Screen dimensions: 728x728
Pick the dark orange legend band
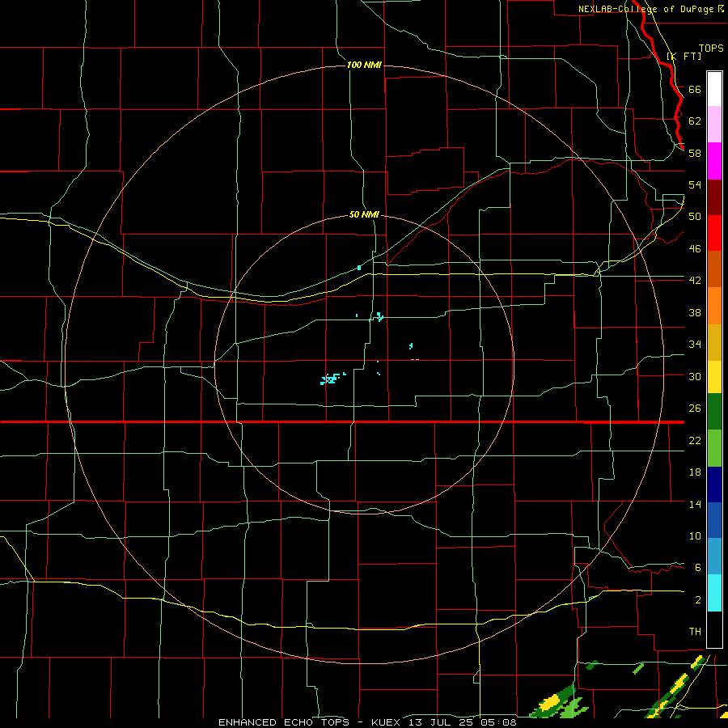tap(714, 269)
